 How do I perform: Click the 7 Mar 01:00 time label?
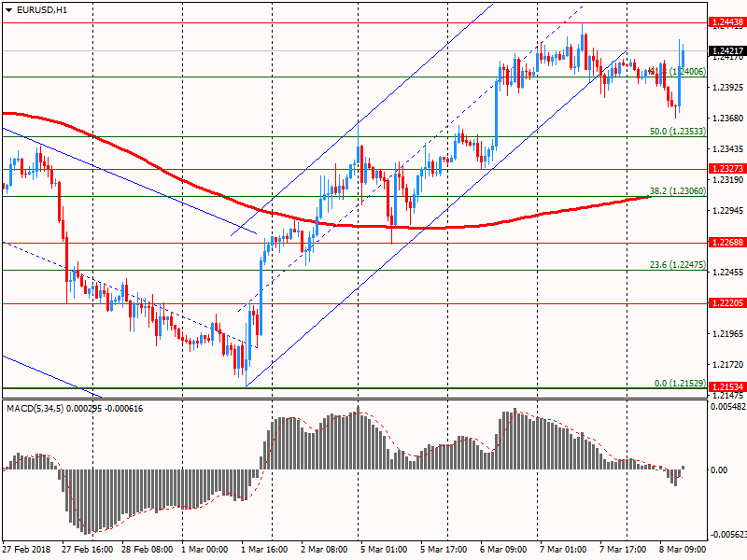pos(563,549)
